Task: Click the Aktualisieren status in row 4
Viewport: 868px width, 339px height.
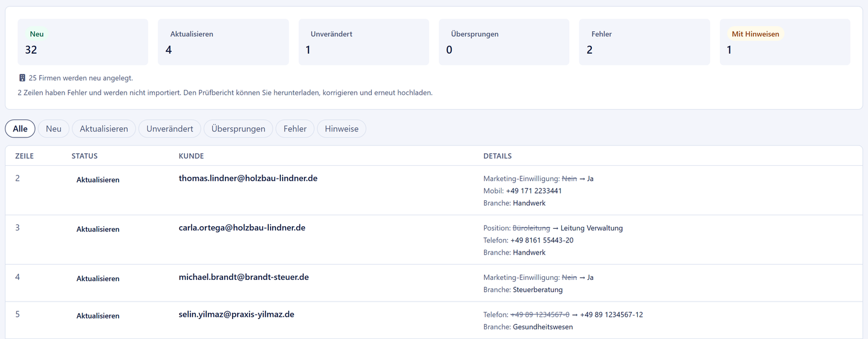Action: (98, 279)
